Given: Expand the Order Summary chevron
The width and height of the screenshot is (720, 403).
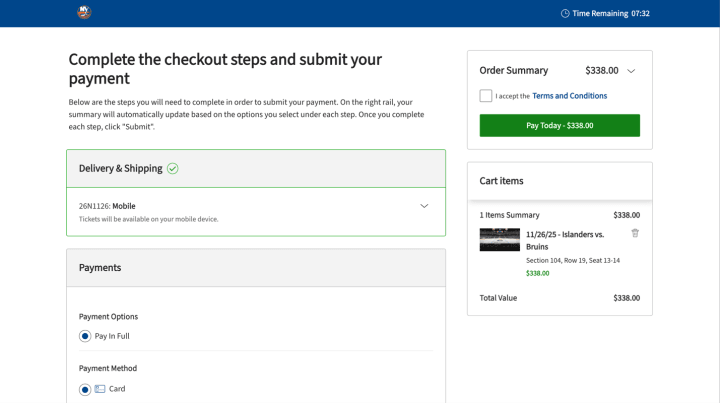Looking at the screenshot, I should (631, 71).
